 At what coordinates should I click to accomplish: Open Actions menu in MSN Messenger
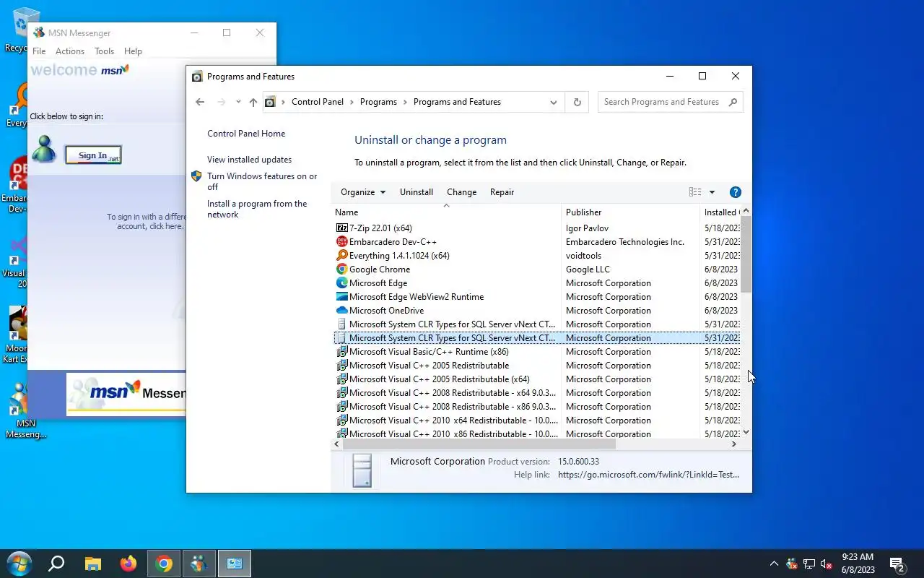click(x=70, y=51)
